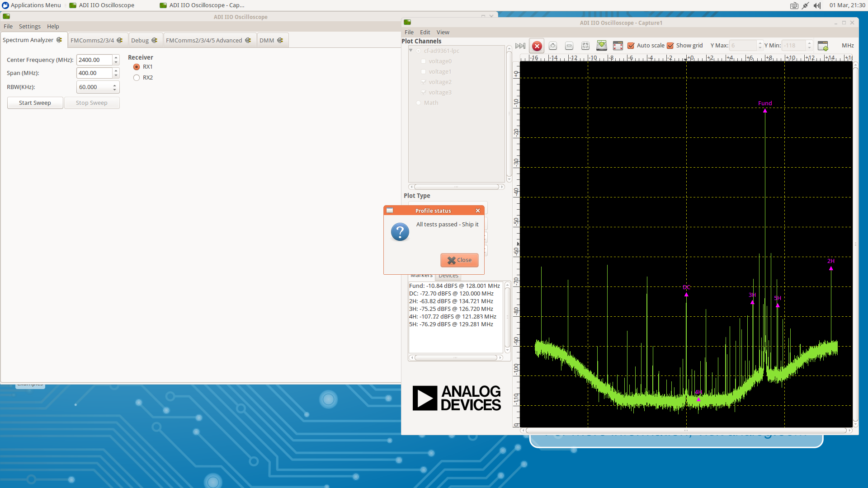Detach the Spectrum Analyzer tab via plug icon

click(x=59, y=40)
